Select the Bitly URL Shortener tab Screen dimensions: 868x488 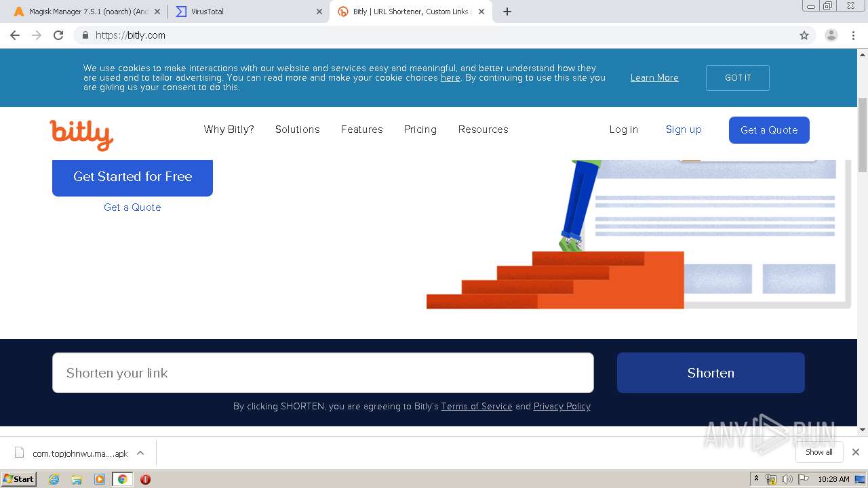click(410, 12)
